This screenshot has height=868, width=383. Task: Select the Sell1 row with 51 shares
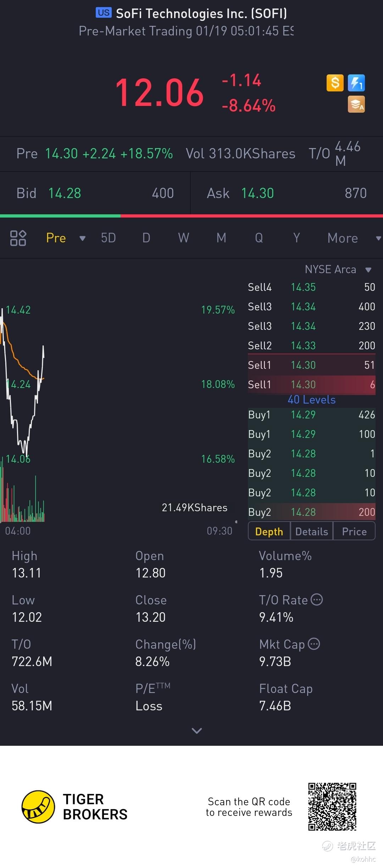(312, 365)
